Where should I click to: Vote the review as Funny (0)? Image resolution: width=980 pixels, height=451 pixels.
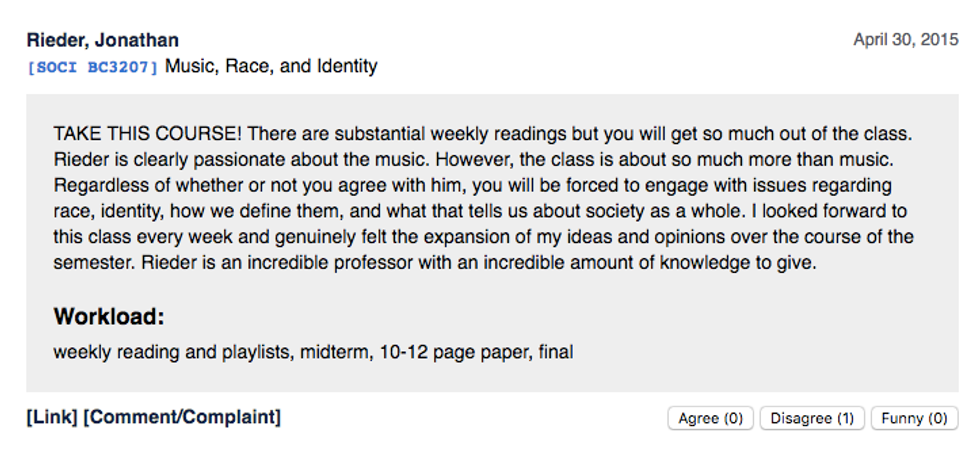(914, 419)
